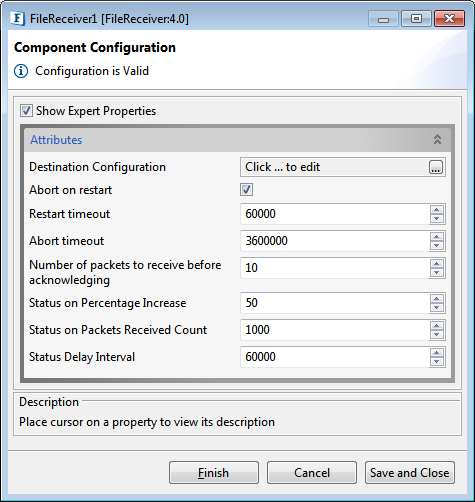Select the Status Delay Interval field
Image resolution: width=475 pixels, height=502 pixels.
point(334,357)
